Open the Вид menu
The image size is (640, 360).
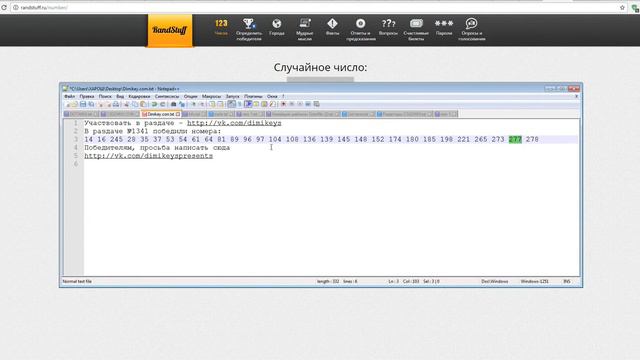click(x=120, y=96)
